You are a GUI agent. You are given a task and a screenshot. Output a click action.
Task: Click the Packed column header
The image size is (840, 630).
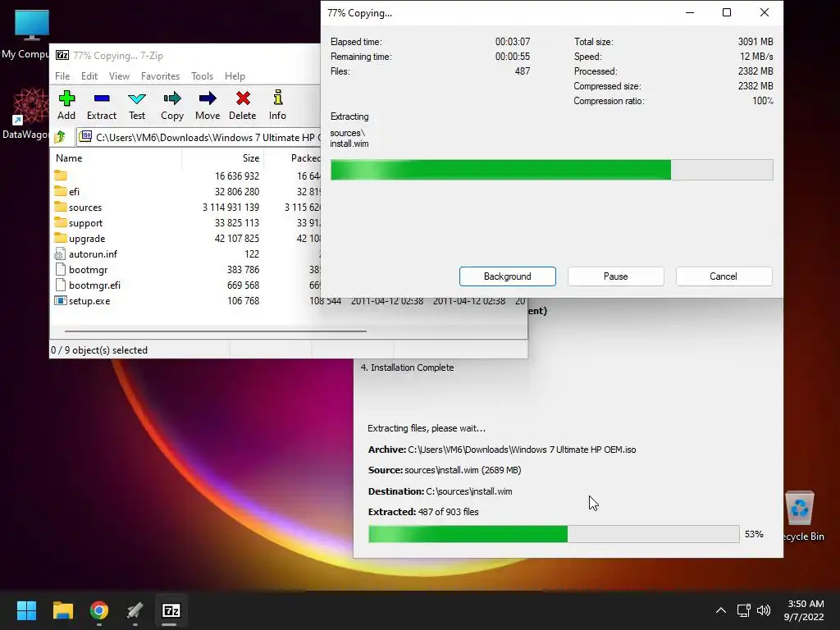[x=293, y=158]
